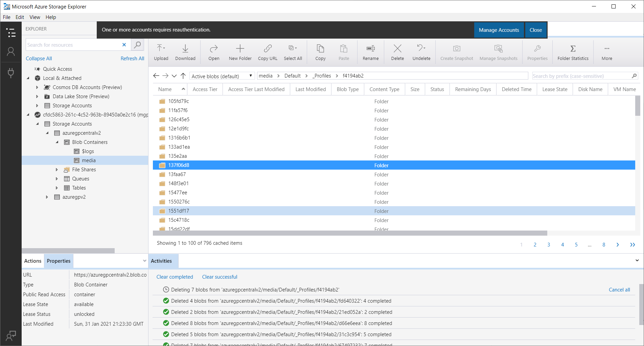Create a New Folder from the toolbar

coord(240,52)
